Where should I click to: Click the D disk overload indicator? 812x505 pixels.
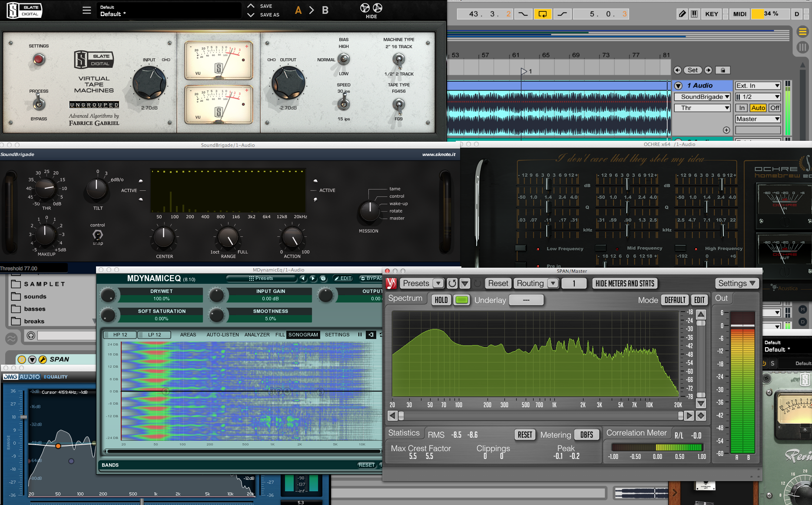point(797,14)
